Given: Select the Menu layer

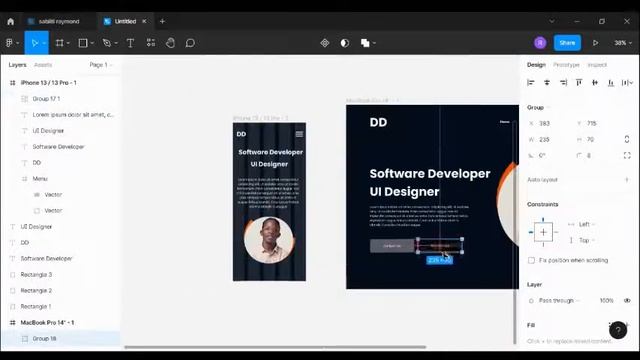Looking at the screenshot, I should 61,179.
